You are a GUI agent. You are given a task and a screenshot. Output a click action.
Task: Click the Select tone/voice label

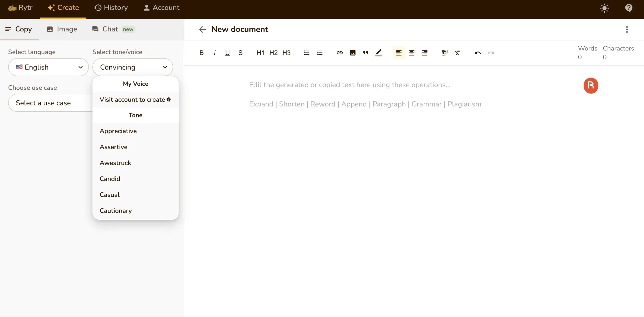(x=117, y=52)
